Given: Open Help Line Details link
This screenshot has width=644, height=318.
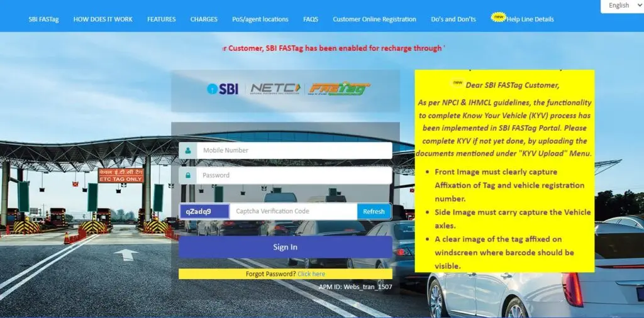Looking at the screenshot, I should click(x=530, y=19).
